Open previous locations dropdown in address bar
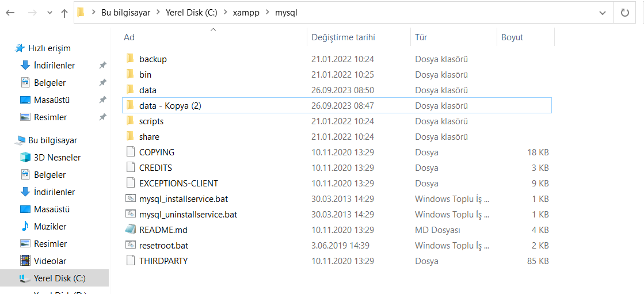Image resolution: width=644 pixels, height=294 pixels. (x=603, y=13)
